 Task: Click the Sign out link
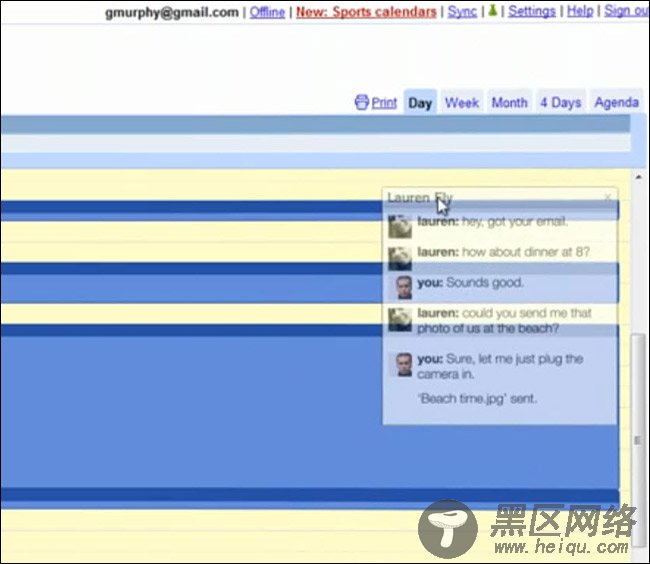coord(627,11)
